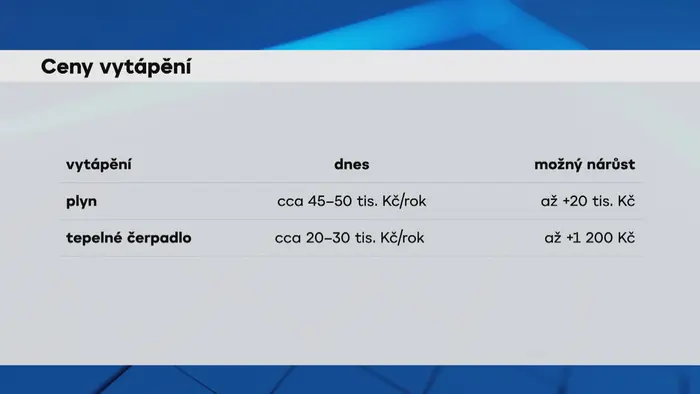Click the word 'vytápění' in the title bar
This screenshot has height=394, width=700.
pyautogui.click(x=145, y=67)
